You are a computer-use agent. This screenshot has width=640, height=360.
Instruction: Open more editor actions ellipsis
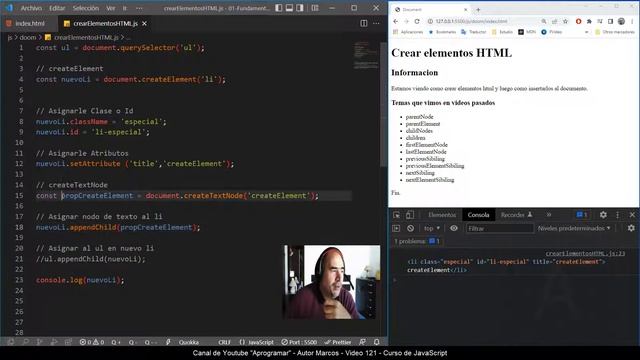coord(376,24)
